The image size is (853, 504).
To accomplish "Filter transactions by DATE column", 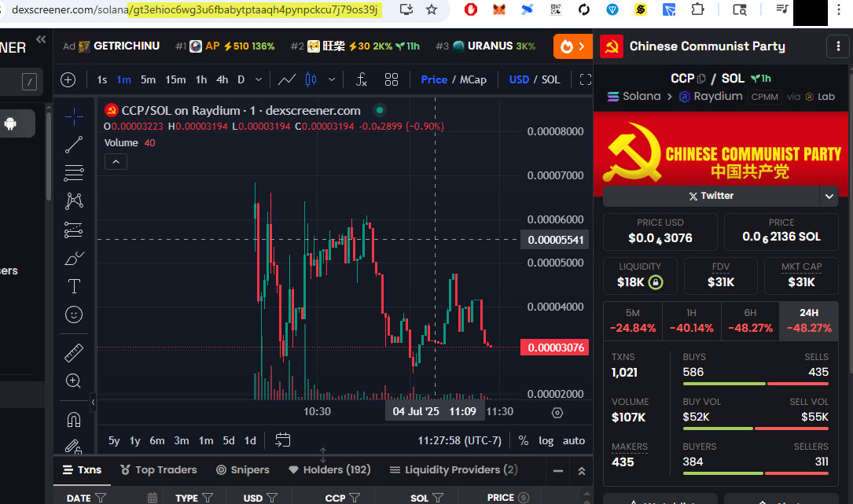I will pos(101,498).
